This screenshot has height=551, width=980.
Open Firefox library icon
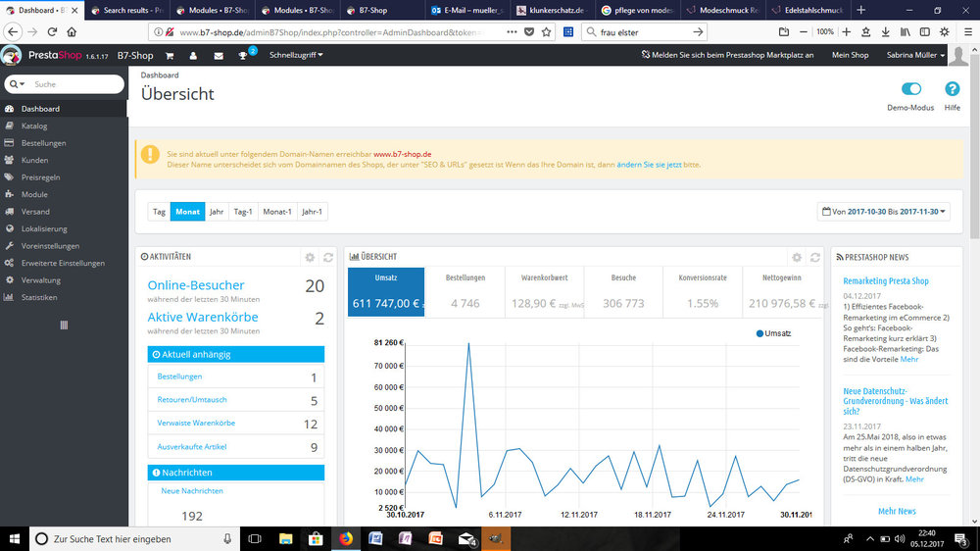click(905, 32)
